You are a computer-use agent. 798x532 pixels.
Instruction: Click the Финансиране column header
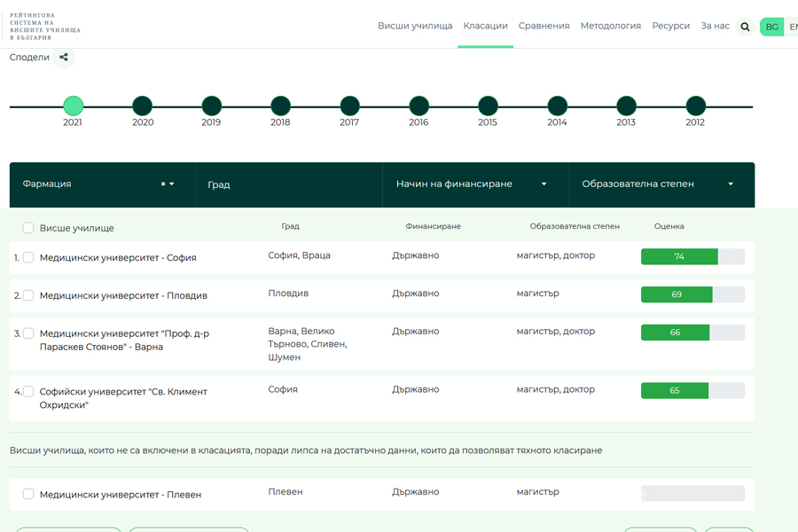[x=433, y=226]
